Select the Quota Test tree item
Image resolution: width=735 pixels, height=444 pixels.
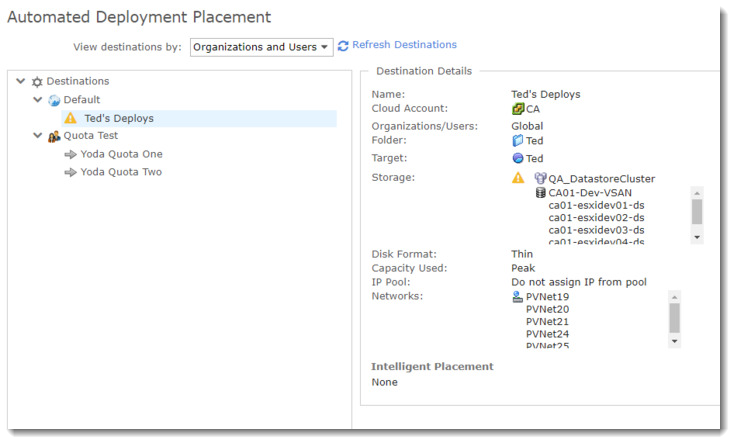tap(90, 135)
